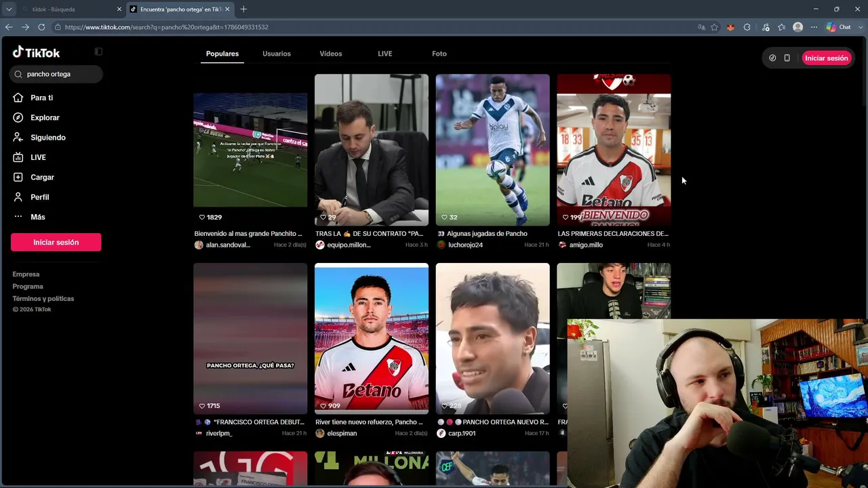868x488 pixels.
Task: Open the 'Bienvenido al mas grande Panchito' video
Action: tap(250, 150)
